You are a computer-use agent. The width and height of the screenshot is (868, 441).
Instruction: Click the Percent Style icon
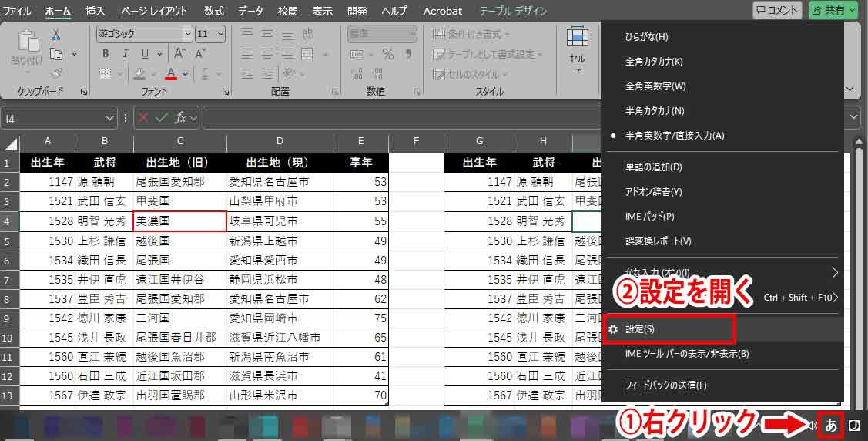point(388,54)
